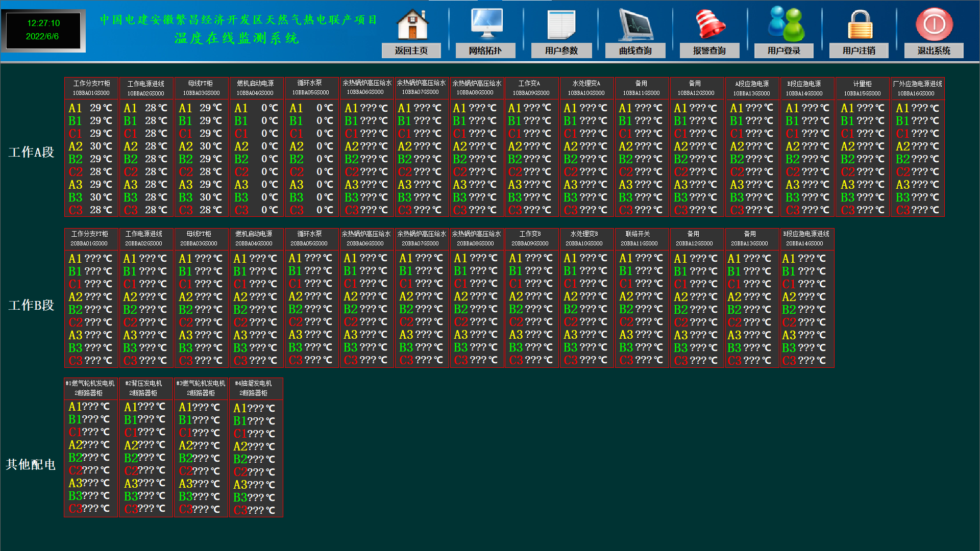Click the document icon for user parameters
980x551 pixels.
tap(561, 24)
